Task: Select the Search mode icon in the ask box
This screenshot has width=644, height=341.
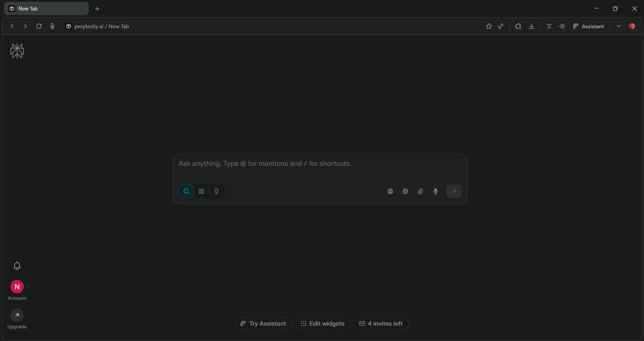Action: point(186,191)
